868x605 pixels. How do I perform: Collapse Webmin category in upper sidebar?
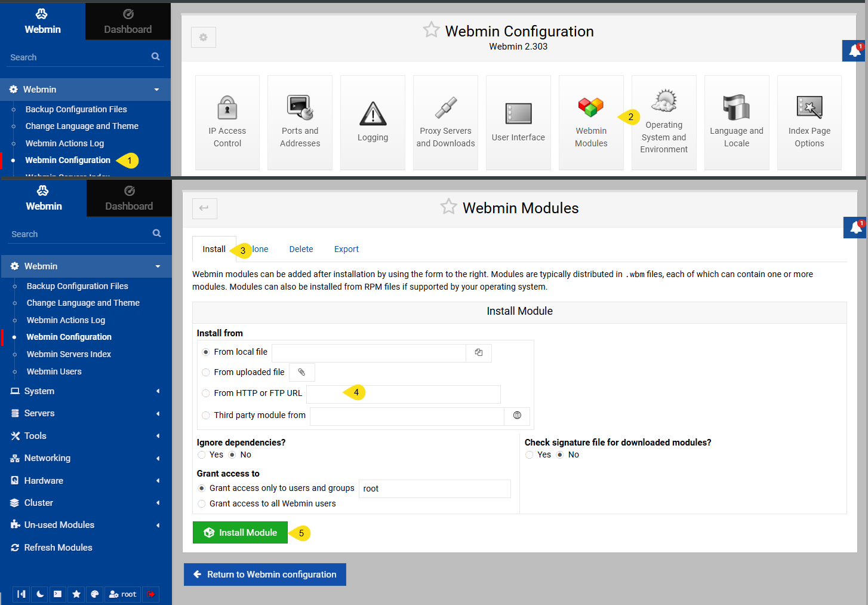tap(85, 90)
